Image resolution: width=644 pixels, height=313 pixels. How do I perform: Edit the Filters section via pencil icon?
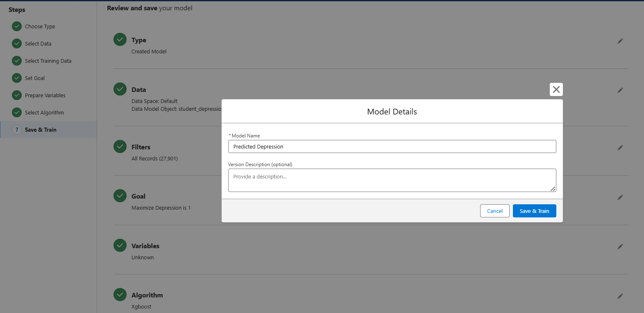620,148
